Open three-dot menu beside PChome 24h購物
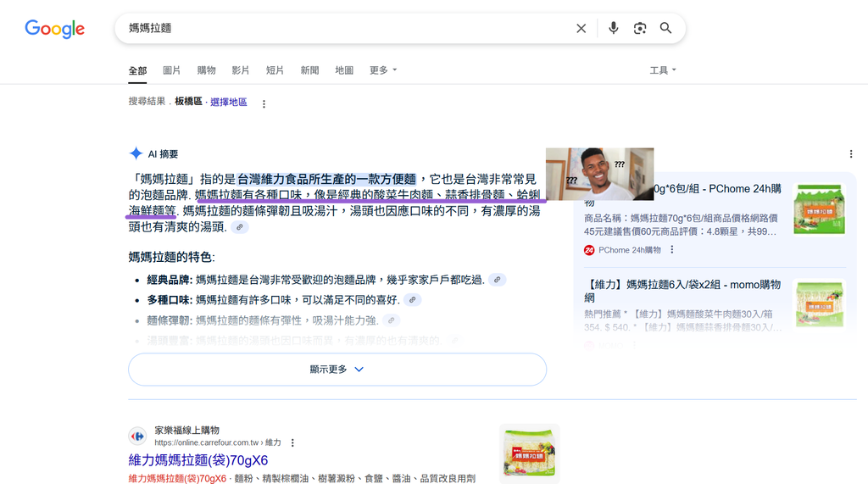Viewport: 868px width, 484px height. point(672,250)
